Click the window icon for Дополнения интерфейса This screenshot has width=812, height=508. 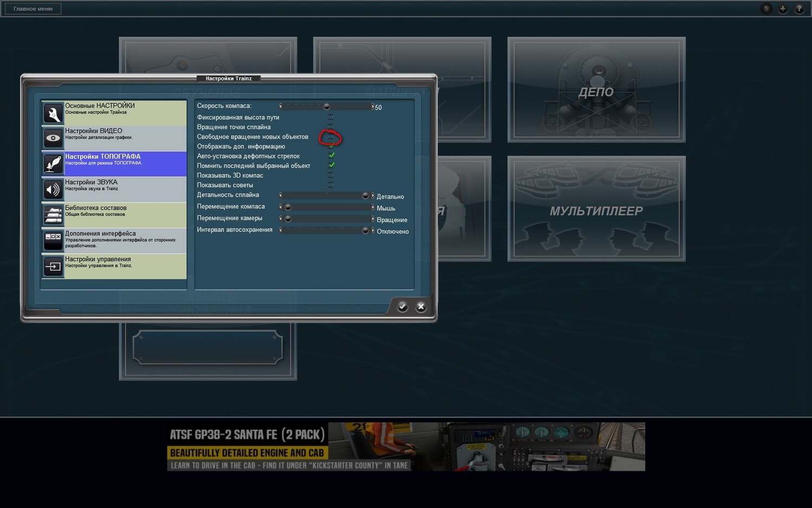click(x=53, y=240)
